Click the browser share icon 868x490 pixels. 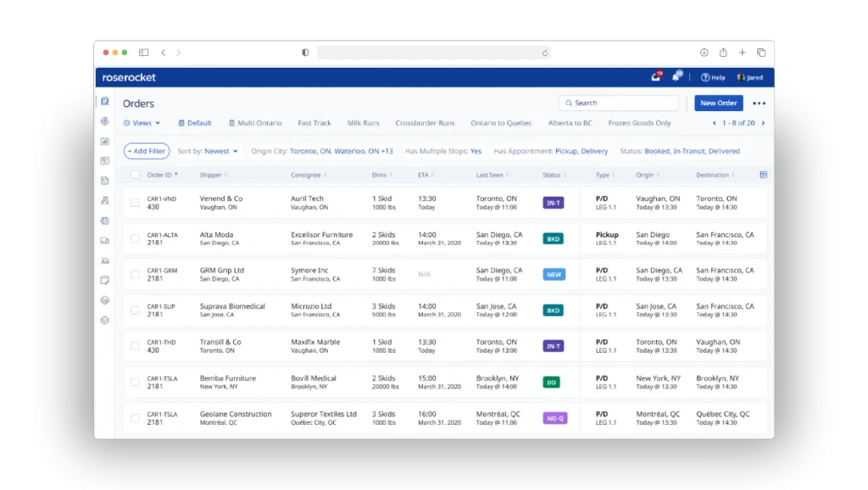pyautogui.click(x=723, y=52)
